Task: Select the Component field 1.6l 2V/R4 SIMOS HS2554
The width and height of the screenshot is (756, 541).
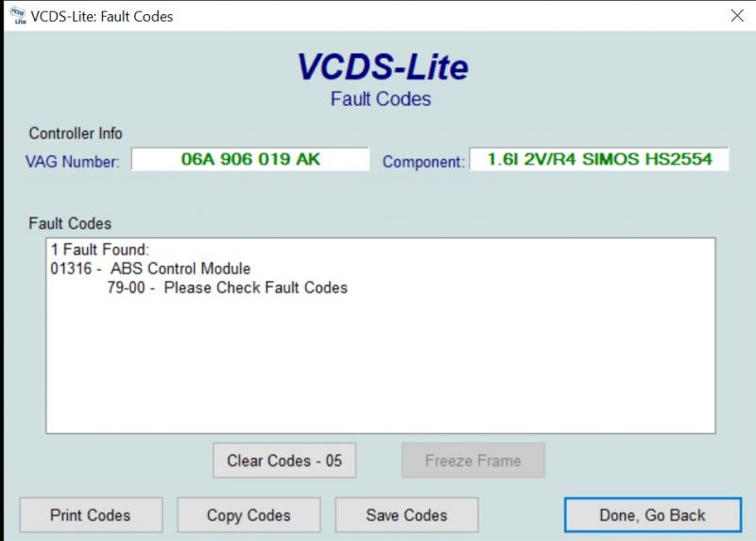Action: tap(599, 159)
